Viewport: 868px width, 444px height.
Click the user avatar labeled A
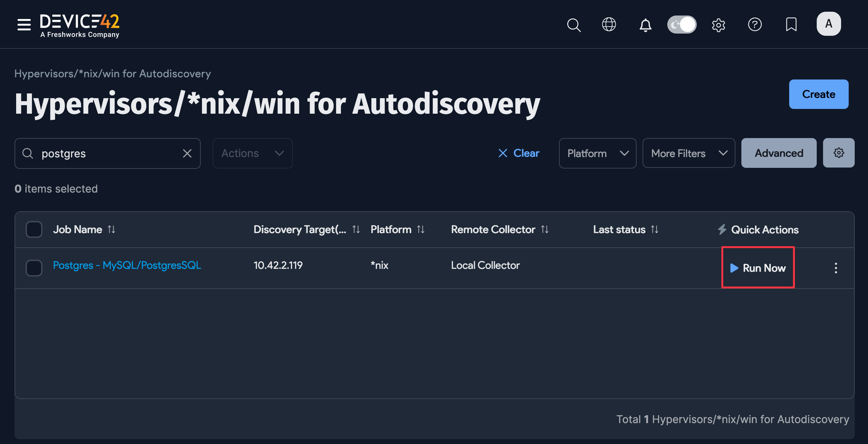point(828,24)
